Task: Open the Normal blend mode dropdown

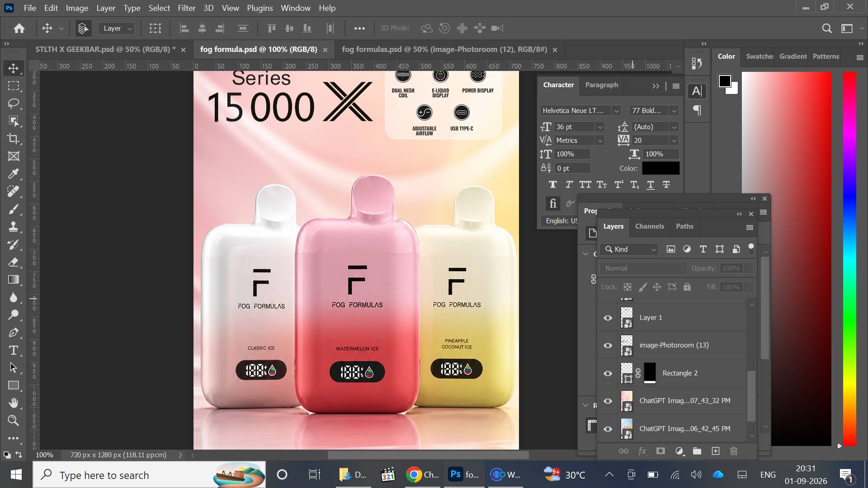Action: pos(643,268)
